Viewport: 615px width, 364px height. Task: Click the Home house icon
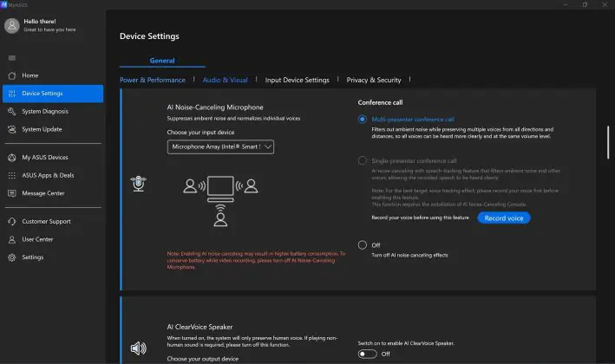pyautogui.click(x=12, y=75)
